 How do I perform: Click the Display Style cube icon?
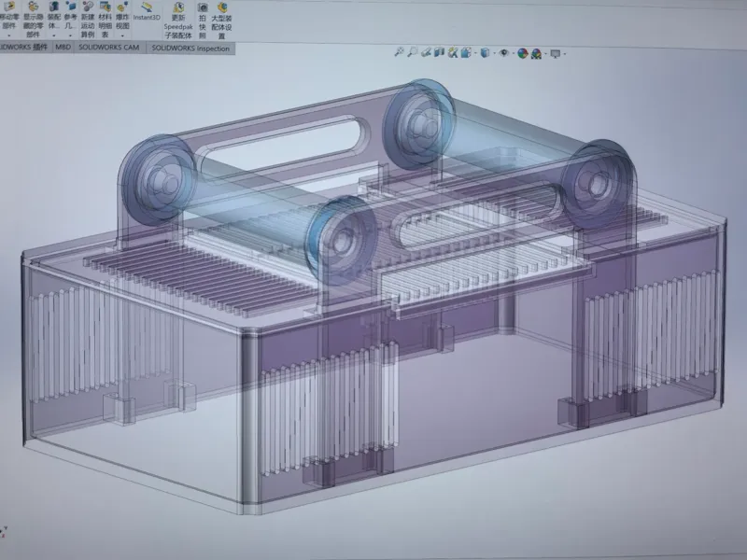click(x=485, y=53)
